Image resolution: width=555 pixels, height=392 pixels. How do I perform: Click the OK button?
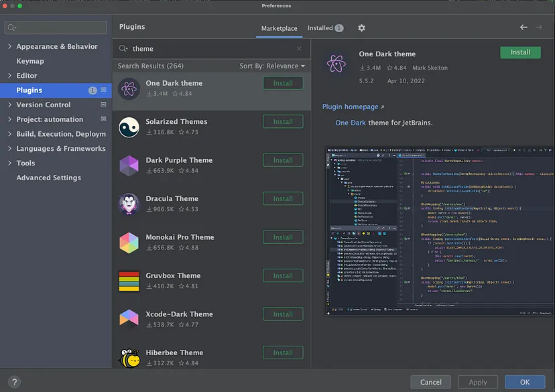point(525,382)
